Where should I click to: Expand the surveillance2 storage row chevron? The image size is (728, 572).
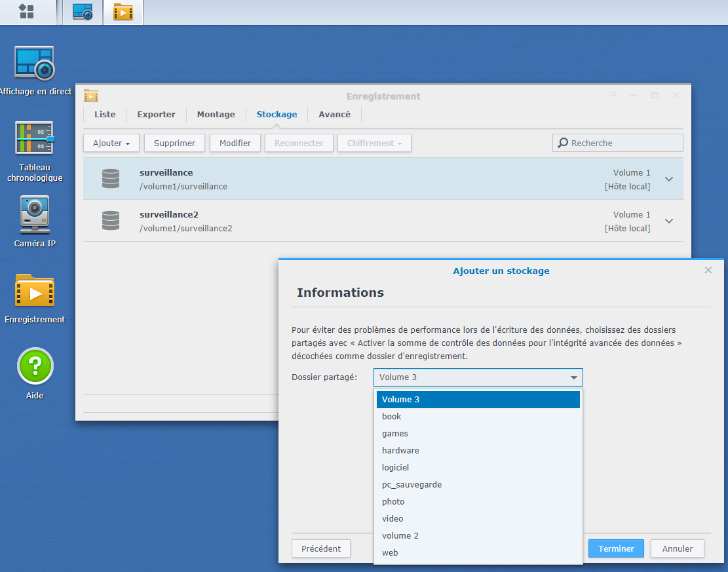(668, 221)
